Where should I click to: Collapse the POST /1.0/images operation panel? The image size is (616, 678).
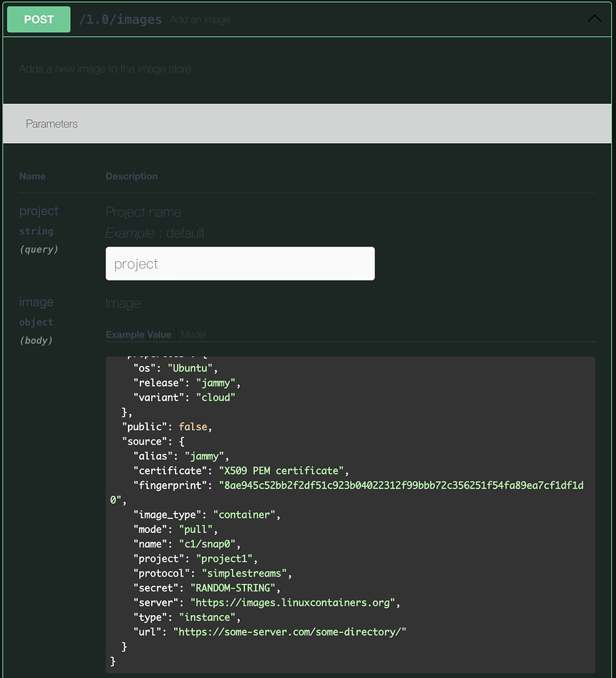click(x=594, y=19)
